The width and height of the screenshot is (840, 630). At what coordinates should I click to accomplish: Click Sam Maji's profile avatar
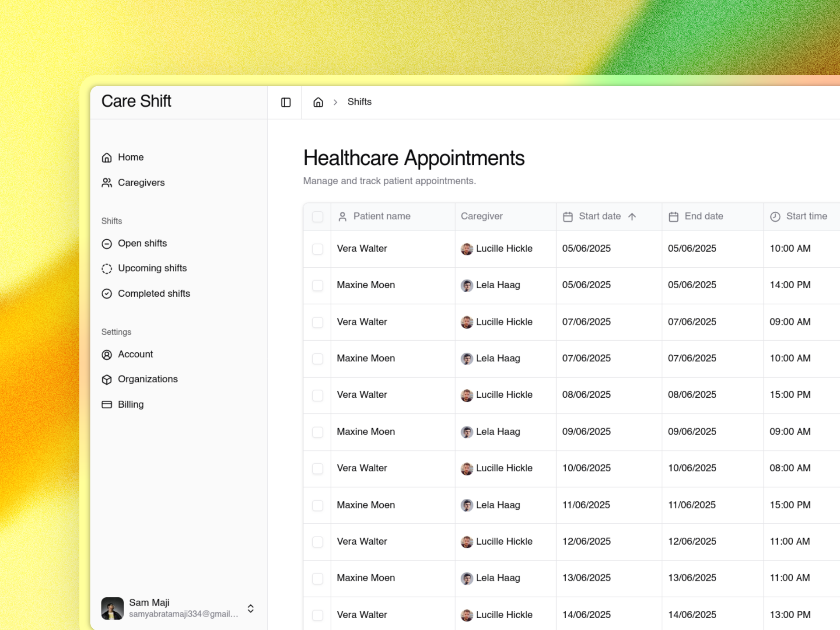112,608
